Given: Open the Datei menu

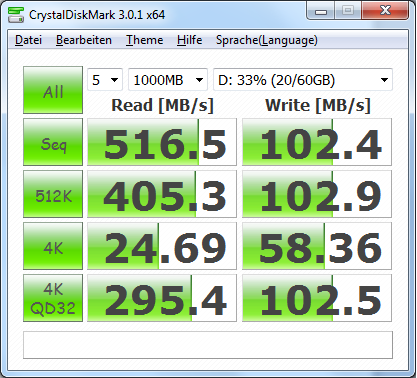Looking at the screenshot, I should pyautogui.click(x=28, y=40).
